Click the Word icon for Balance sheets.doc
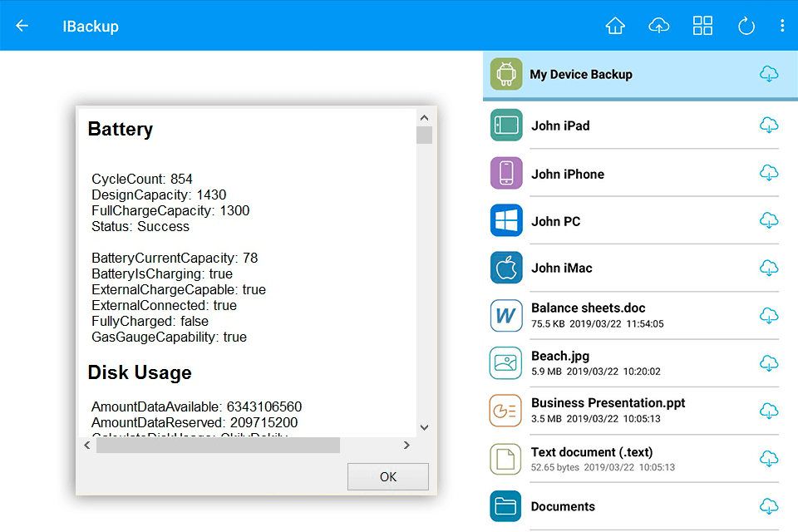This screenshot has height=532, width=798. [x=505, y=316]
